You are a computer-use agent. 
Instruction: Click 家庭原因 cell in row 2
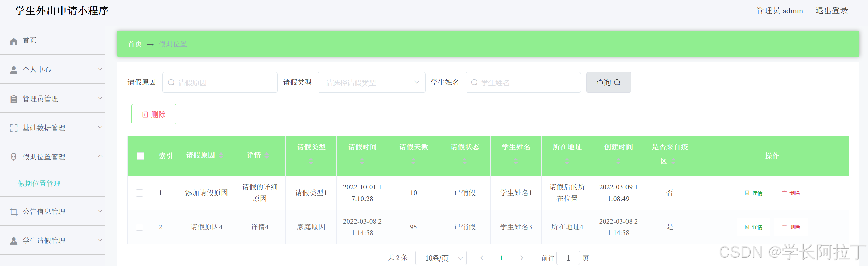pos(311,227)
